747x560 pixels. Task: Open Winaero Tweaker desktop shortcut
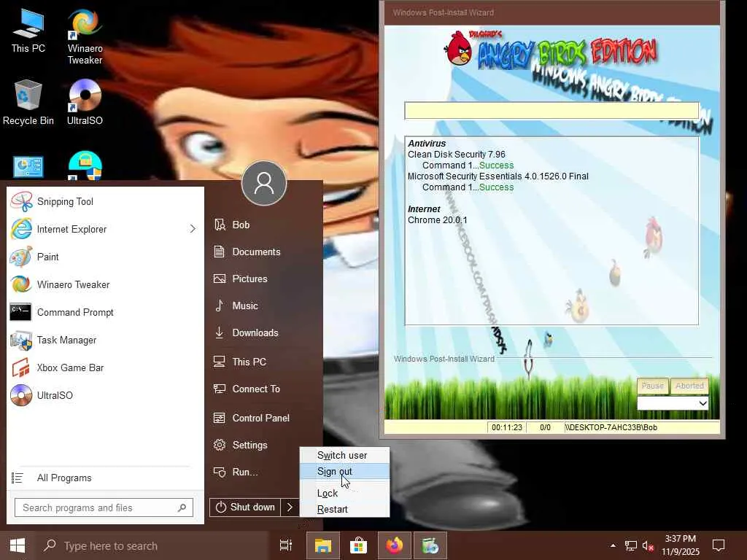pyautogui.click(x=85, y=37)
